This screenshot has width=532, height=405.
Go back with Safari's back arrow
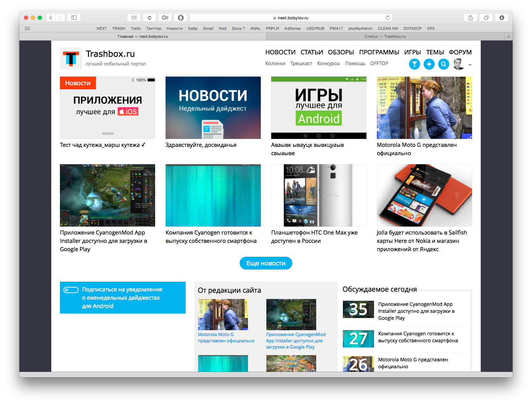coord(51,18)
